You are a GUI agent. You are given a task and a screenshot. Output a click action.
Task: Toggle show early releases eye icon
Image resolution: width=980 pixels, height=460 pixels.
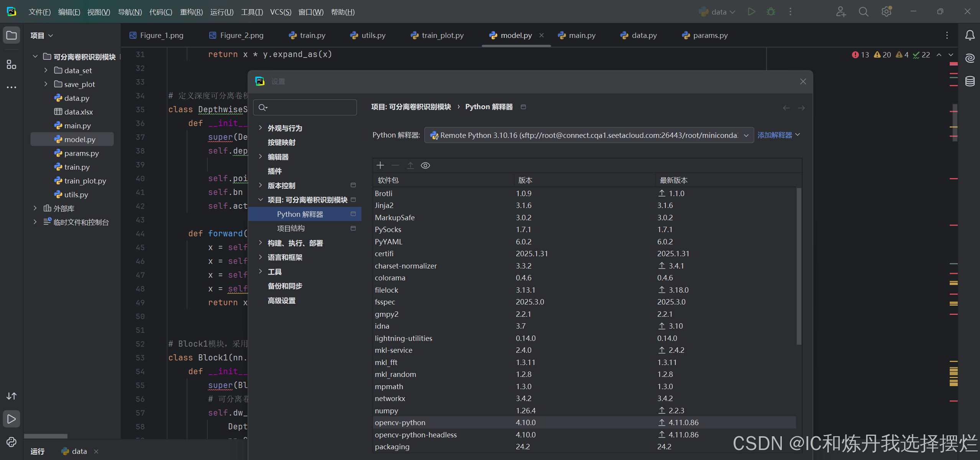pyautogui.click(x=425, y=165)
